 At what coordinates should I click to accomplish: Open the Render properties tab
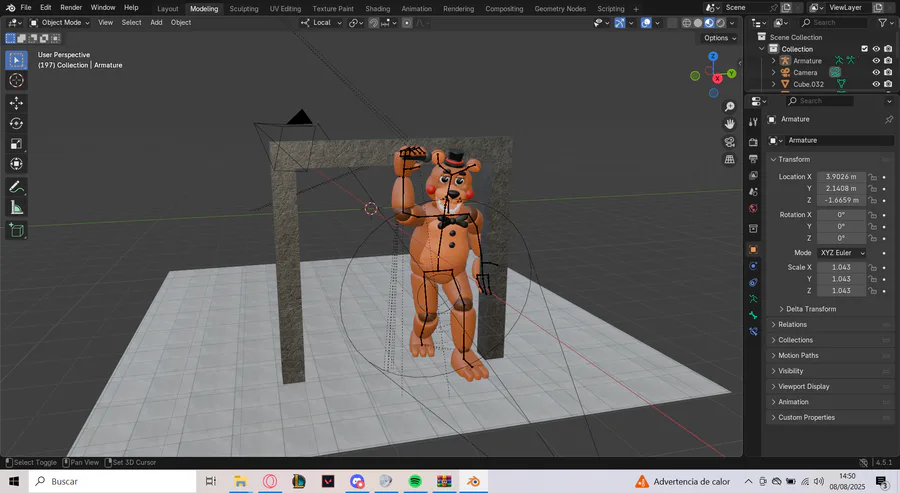point(753,142)
